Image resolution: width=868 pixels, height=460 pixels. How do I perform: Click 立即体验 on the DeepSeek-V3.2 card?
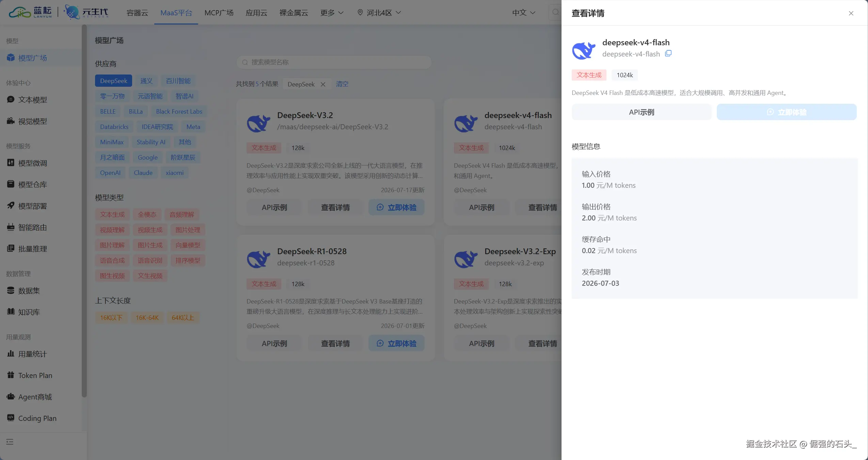point(396,207)
